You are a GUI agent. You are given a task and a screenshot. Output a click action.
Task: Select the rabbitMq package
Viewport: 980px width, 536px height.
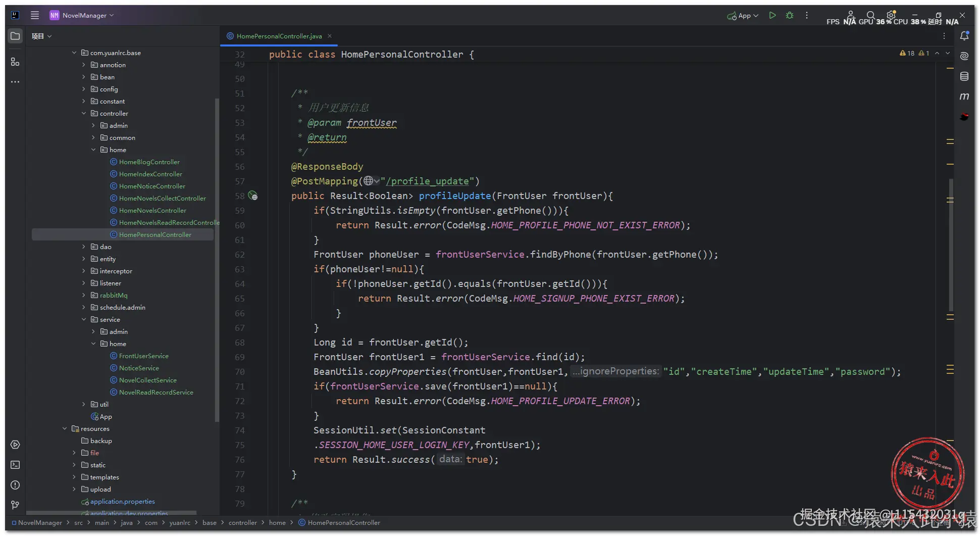click(x=114, y=295)
